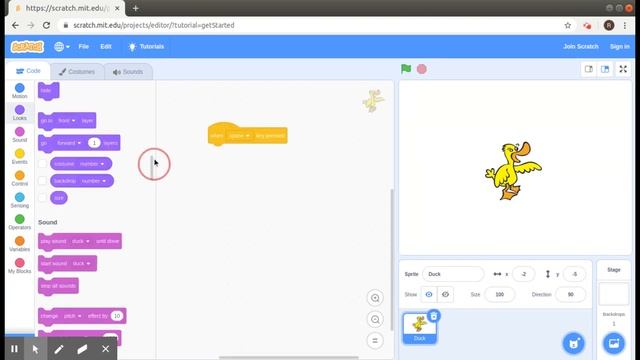Select the Sounds tab

click(x=128, y=72)
